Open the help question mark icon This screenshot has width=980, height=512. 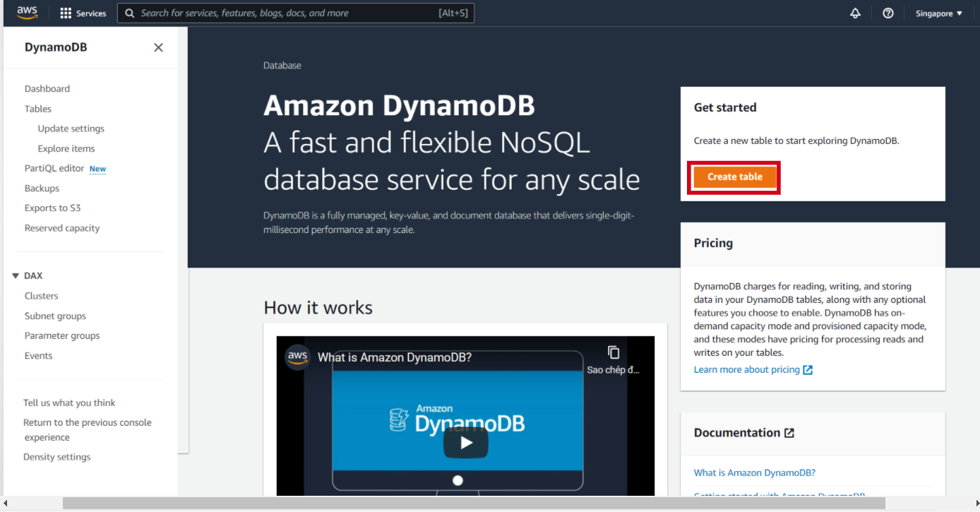click(888, 13)
